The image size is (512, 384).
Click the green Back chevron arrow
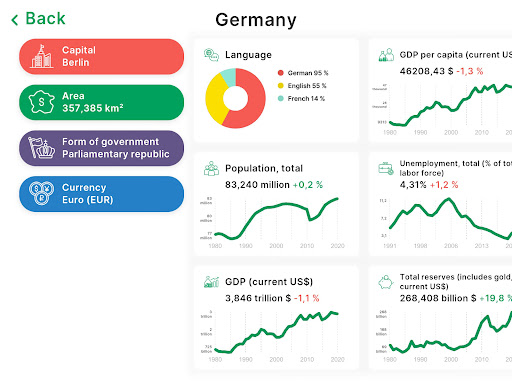pos(15,20)
